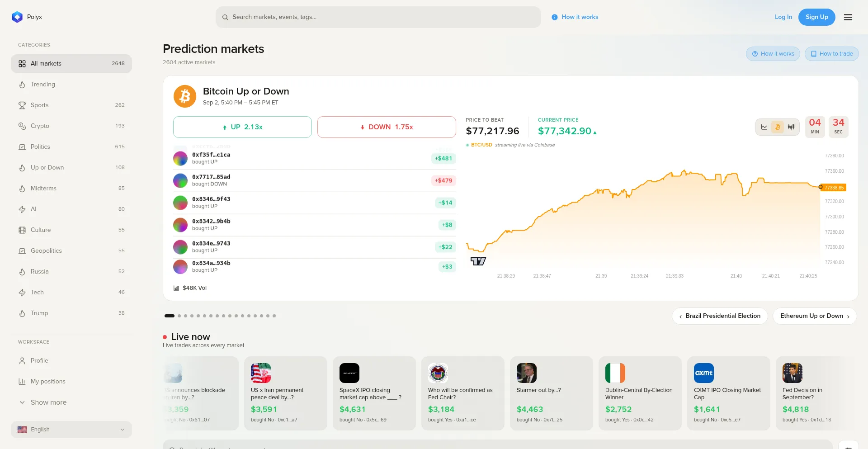Click the Culture film icon
Screen dimensions: 868x449
tap(22, 230)
